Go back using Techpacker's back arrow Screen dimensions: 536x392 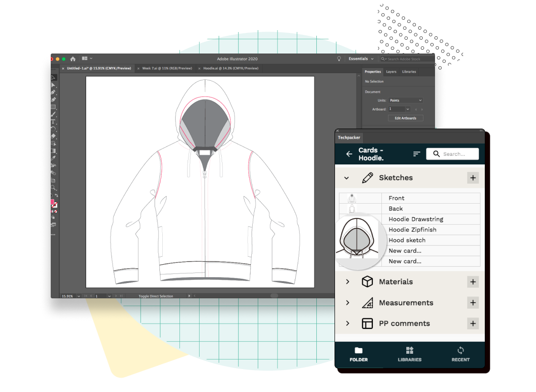(x=349, y=154)
